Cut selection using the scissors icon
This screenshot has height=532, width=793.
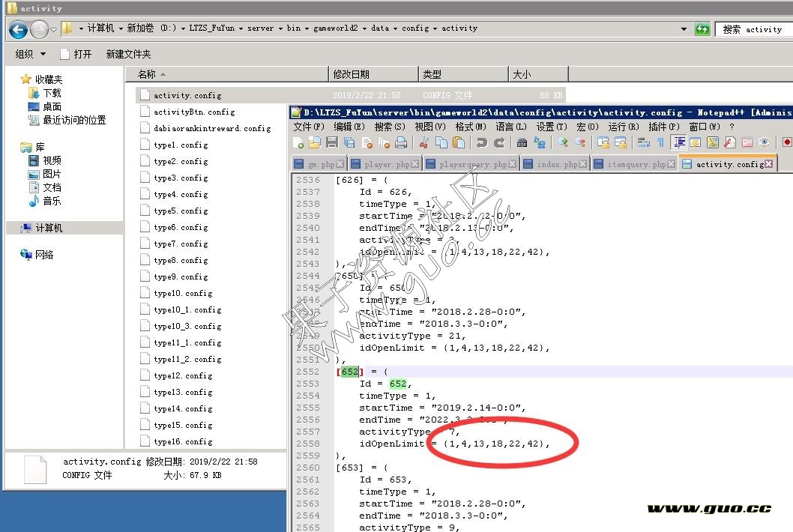423,143
